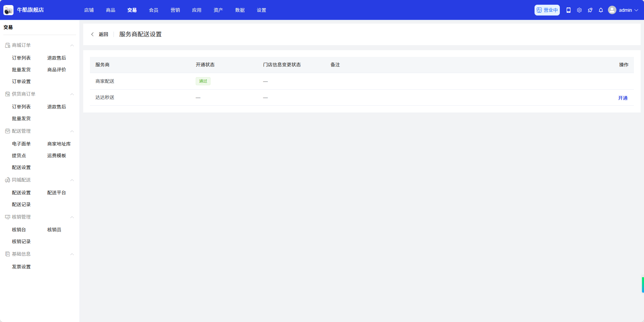Screen dimensions: 644x322
Task: Click the back arrow icon beside 返回
Action: tap(92, 34)
